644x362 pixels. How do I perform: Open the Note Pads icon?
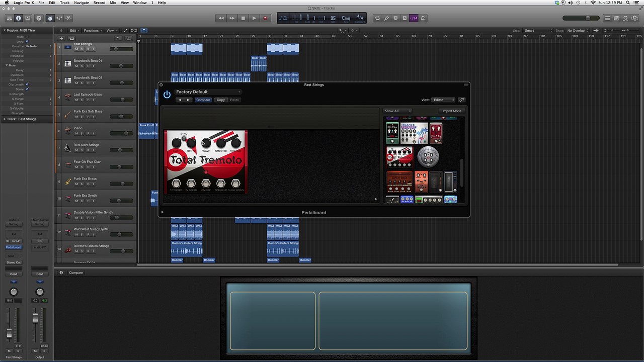coord(616,18)
